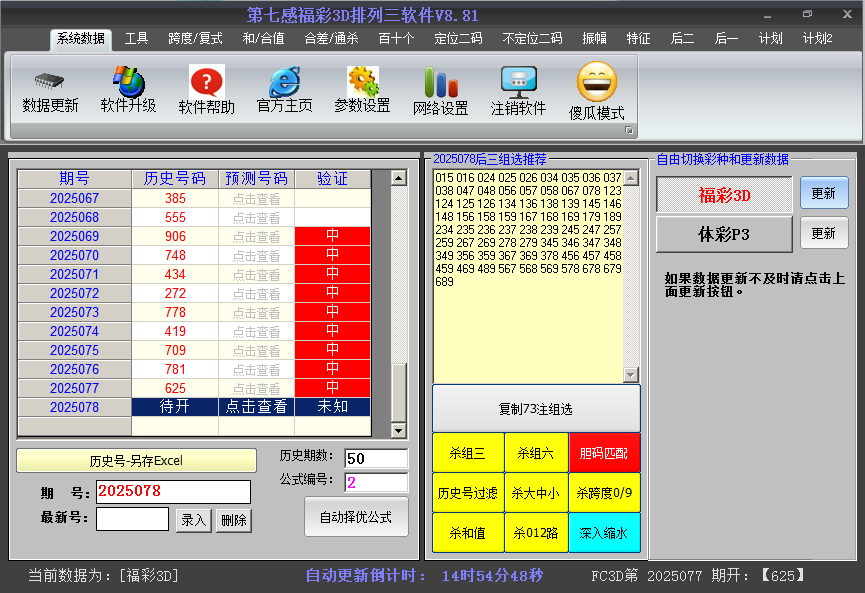Open the 特征 tab

[638, 39]
